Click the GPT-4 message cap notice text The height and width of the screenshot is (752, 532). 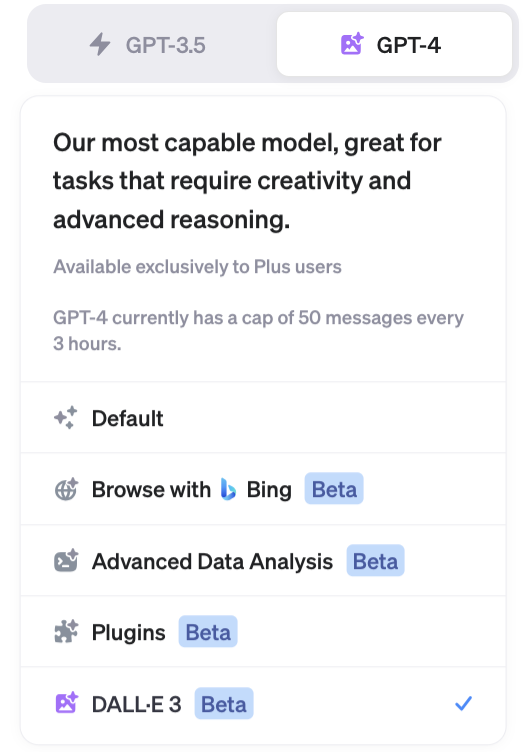(259, 330)
